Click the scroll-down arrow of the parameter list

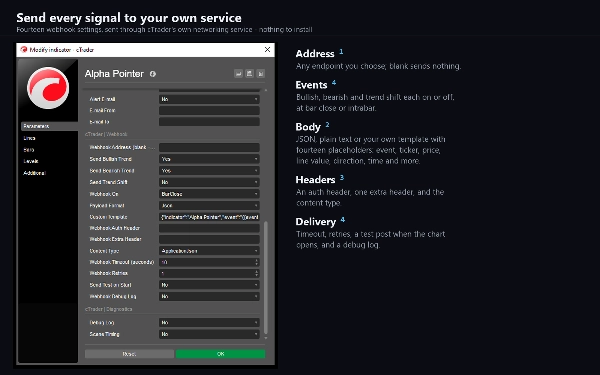pyautogui.click(x=266, y=338)
